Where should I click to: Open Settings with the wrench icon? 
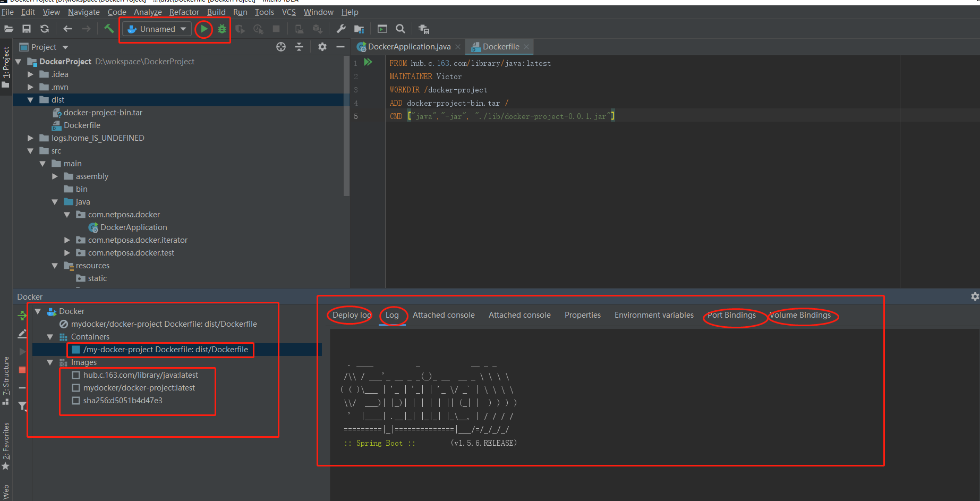click(x=341, y=29)
